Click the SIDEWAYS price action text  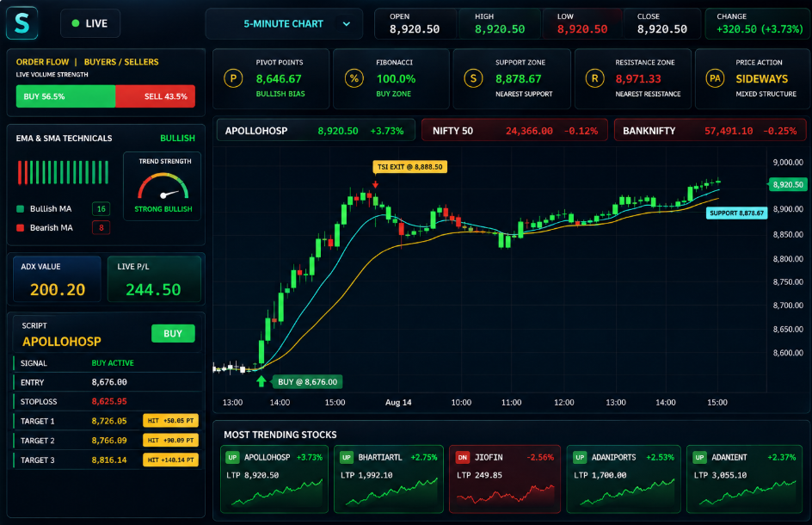click(x=762, y=79)
